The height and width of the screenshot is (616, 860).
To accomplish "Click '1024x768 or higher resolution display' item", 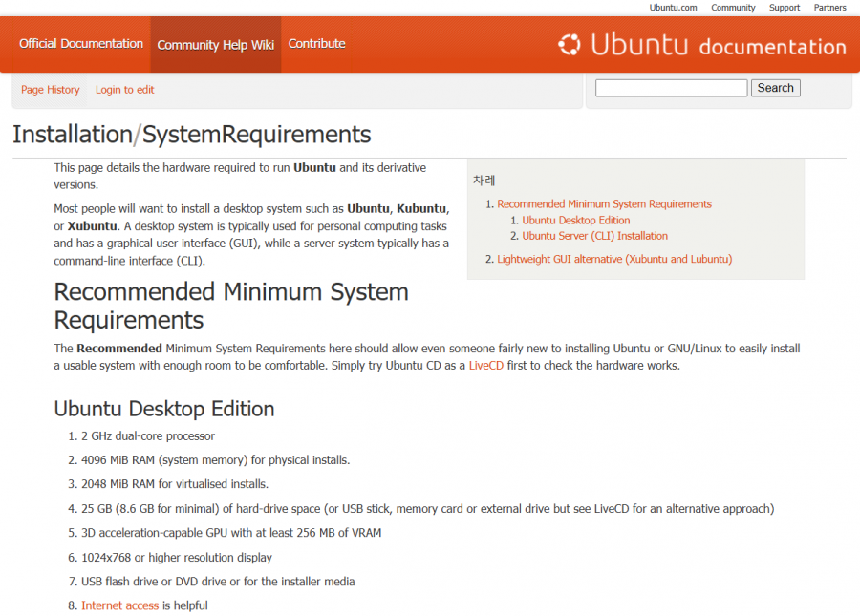I will click(177, 558).
